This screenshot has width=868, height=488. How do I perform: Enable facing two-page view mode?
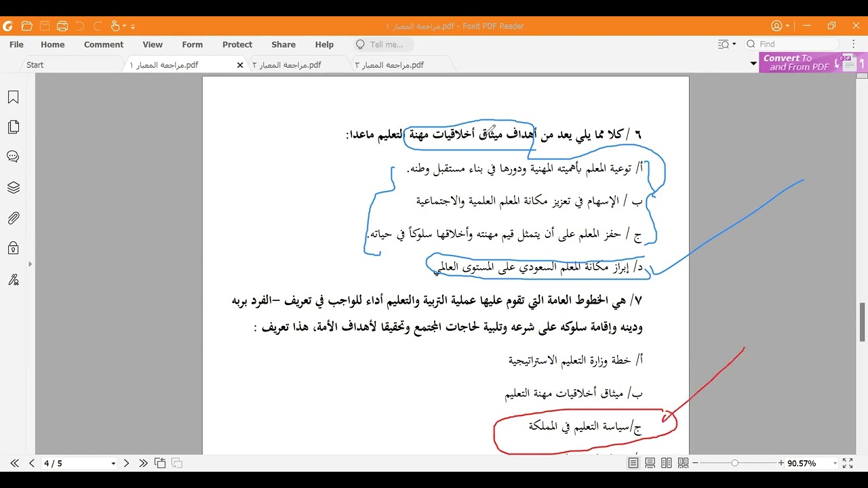[667, 464]
